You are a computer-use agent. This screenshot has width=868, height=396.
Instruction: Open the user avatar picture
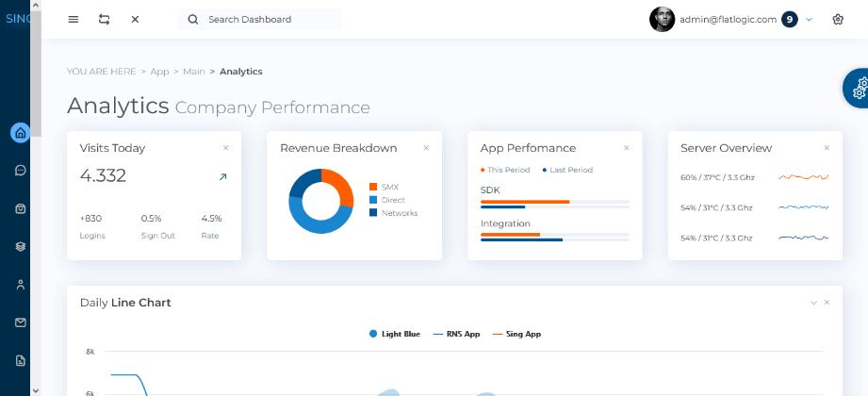[x=662, y=20]
